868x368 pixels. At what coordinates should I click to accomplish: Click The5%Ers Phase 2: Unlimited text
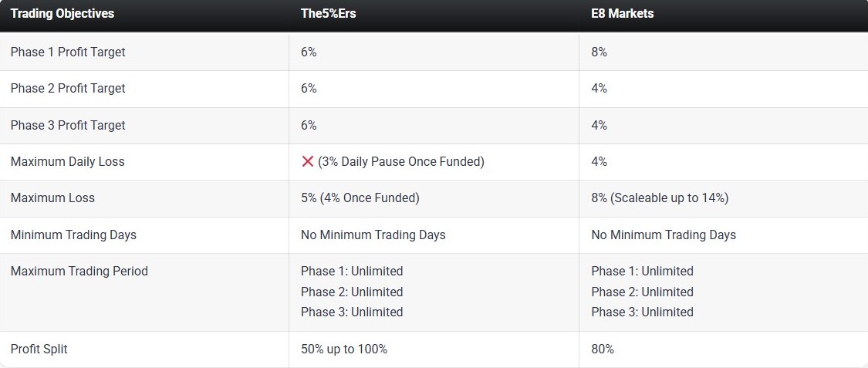coord(352,292)
